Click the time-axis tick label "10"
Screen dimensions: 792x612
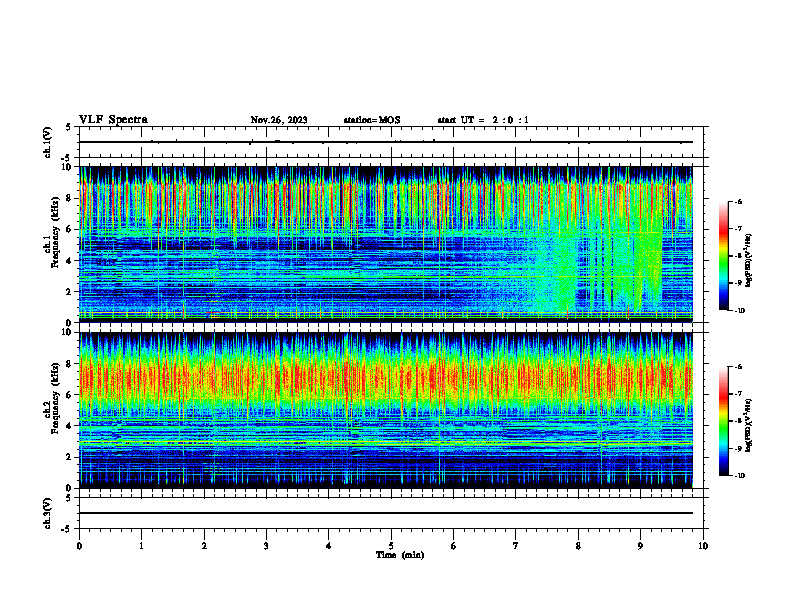703,546
